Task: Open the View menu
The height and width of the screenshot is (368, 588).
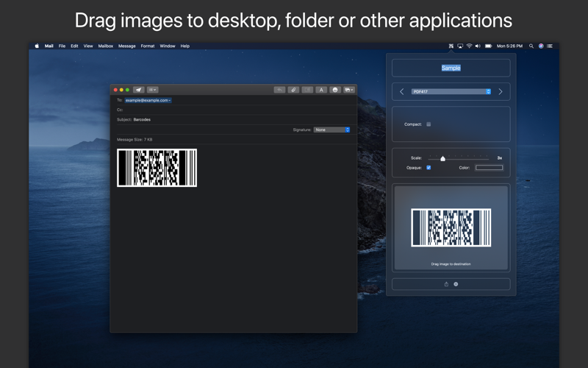Action: coord(88,46)
